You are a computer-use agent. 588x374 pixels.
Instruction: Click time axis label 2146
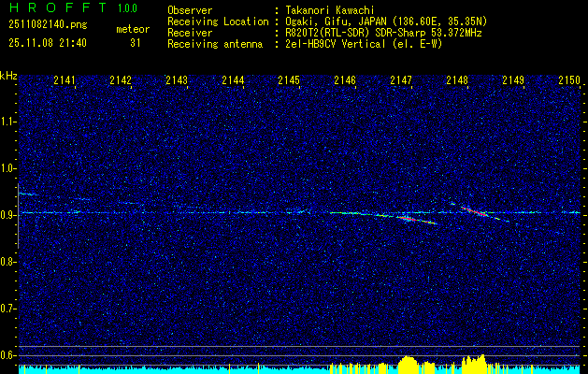point(345,79)
